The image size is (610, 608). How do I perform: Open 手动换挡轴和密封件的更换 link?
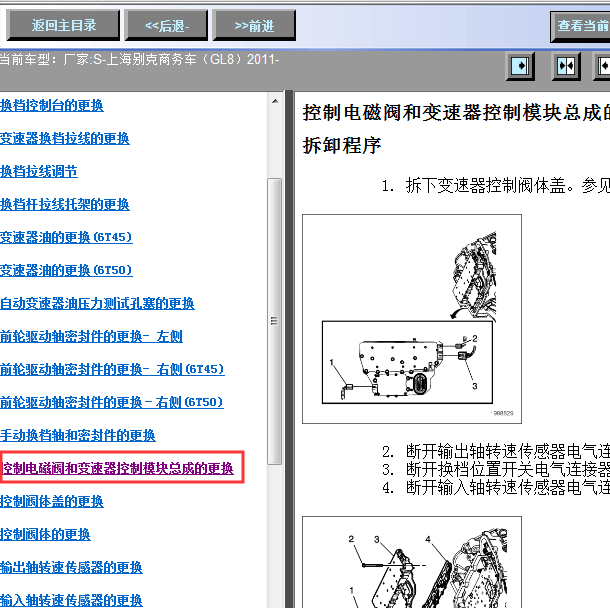point(78,435)
